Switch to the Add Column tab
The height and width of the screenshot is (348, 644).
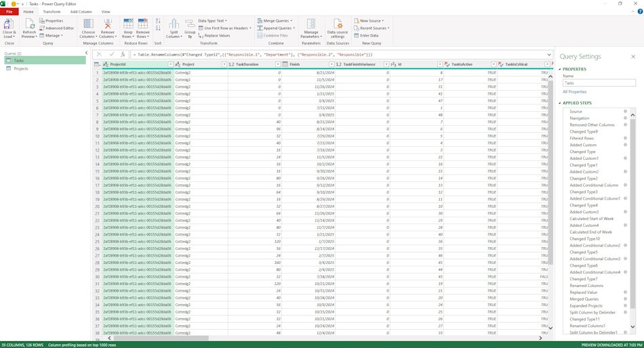pos(81,12)
